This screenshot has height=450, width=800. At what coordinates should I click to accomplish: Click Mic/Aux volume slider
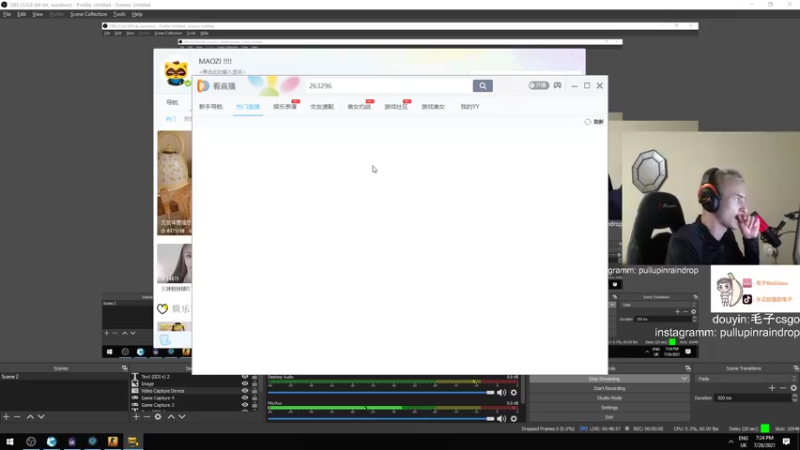381,418
